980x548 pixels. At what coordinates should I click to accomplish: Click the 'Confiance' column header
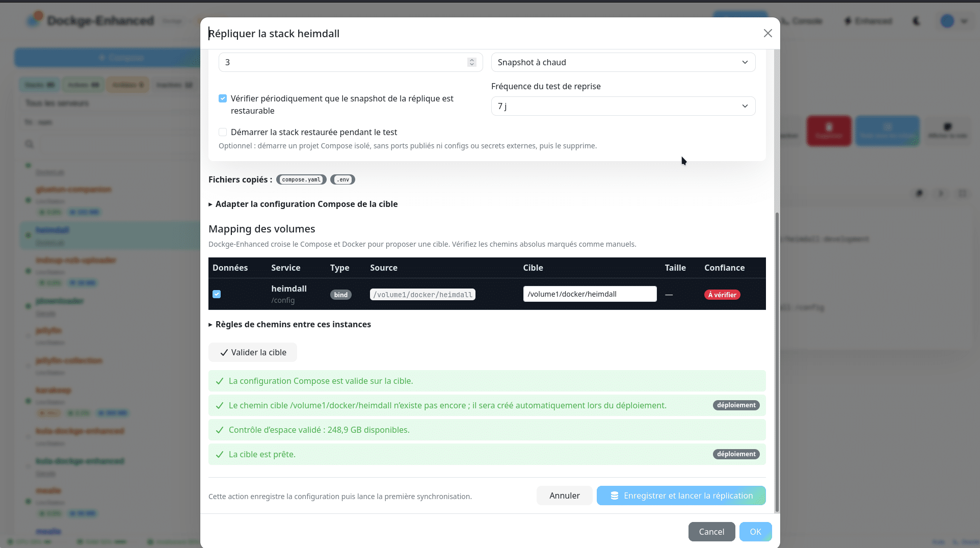[x=725, y=268]
